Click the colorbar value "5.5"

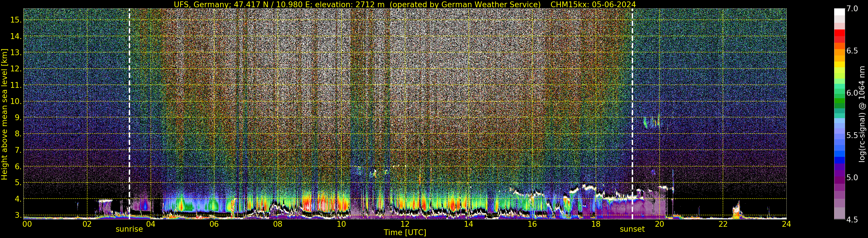852,135
